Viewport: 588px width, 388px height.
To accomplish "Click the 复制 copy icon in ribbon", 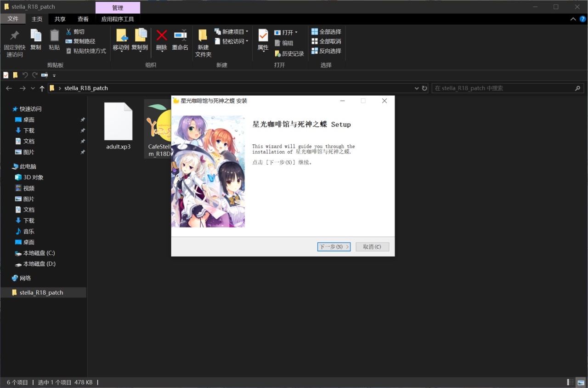I will point(35,35).
